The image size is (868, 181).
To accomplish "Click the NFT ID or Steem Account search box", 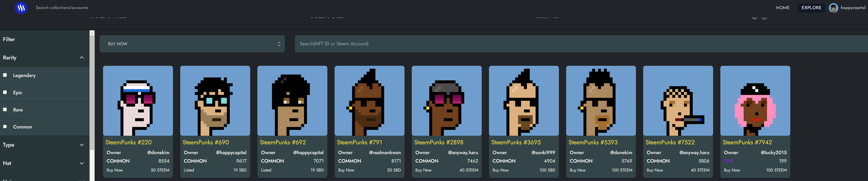I will [581, 44].
